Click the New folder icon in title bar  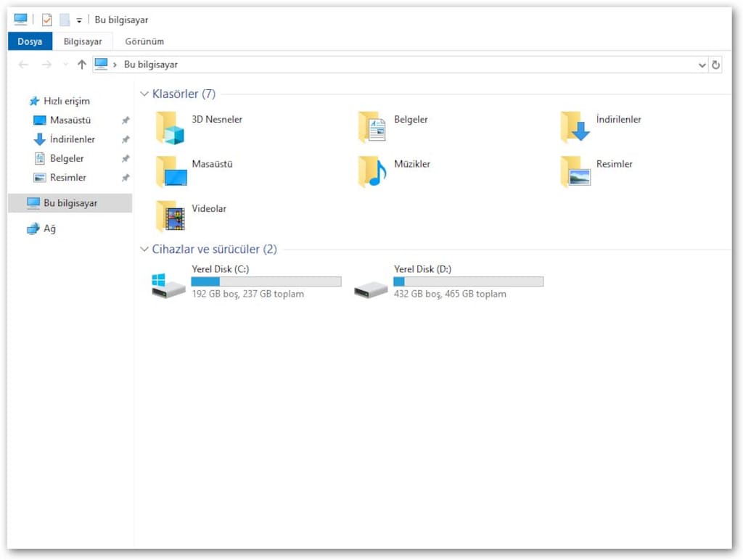click(x=65, y=20)
